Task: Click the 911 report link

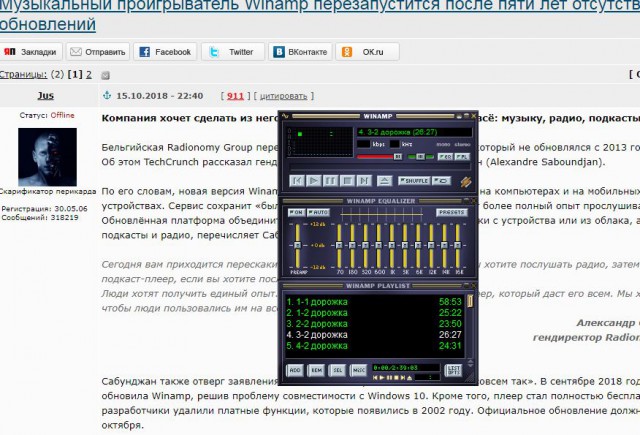Action: [235, 96]
